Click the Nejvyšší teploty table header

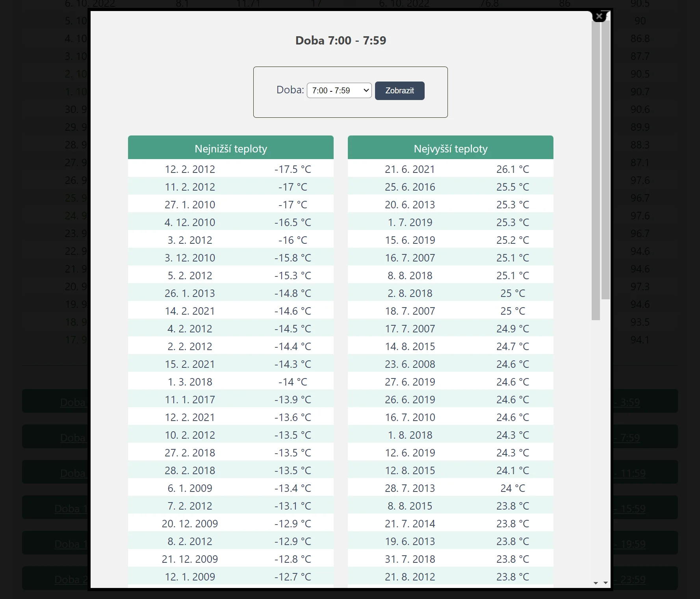pyautogui.click(x=450, y=148)
